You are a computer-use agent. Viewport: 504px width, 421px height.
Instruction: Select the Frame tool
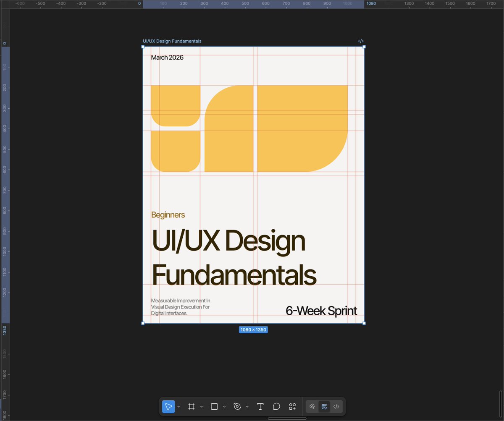pos(192,406)
